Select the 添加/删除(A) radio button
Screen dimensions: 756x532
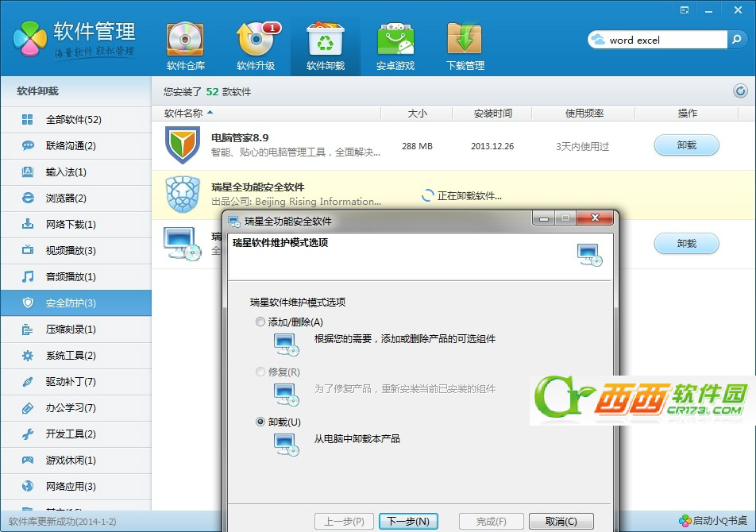[260, 322]
